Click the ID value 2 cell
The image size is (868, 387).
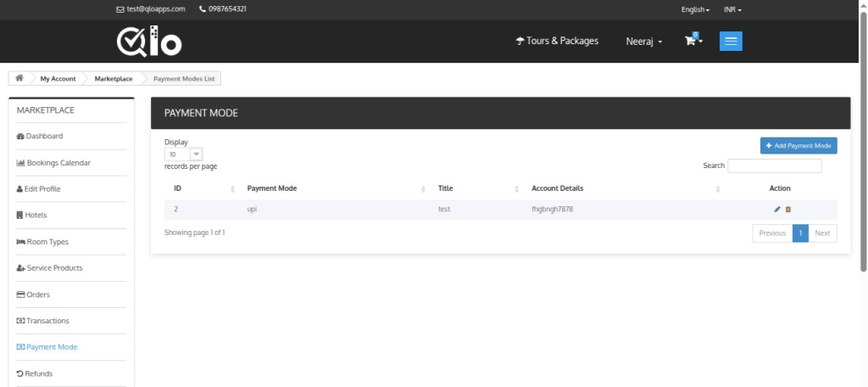(176, 210)
